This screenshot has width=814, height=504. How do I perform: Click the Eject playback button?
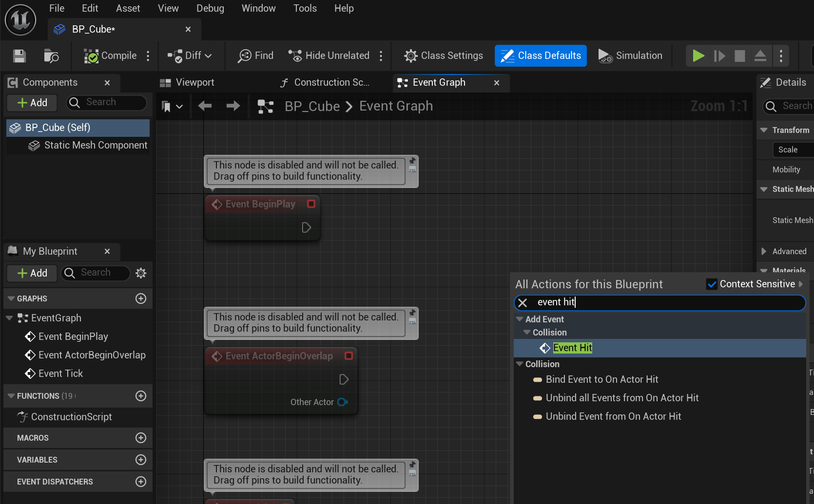click(x=760, y=56)
